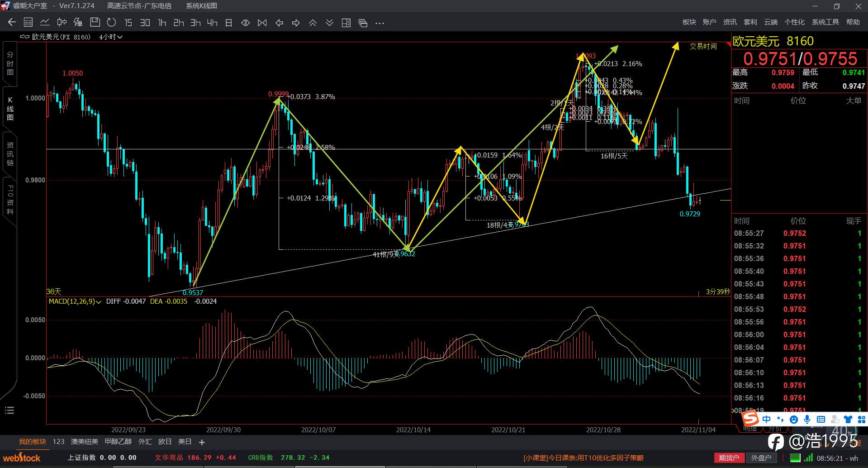
Task: Click the compress-horizontal chart zoom icon
Action: click(262, 23)
